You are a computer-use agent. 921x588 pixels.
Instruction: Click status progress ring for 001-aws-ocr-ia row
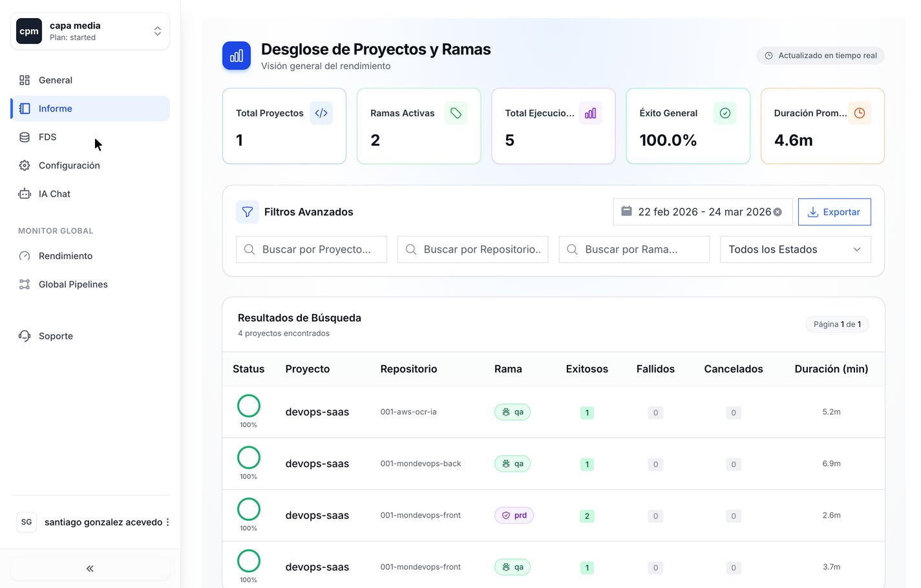[249, 406]
